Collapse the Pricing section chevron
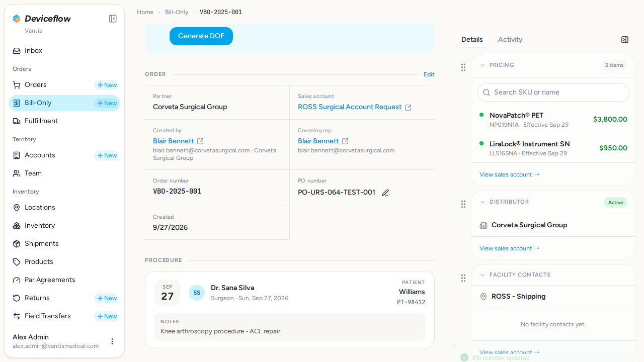The image size is (644, 362). coord(482,65)
